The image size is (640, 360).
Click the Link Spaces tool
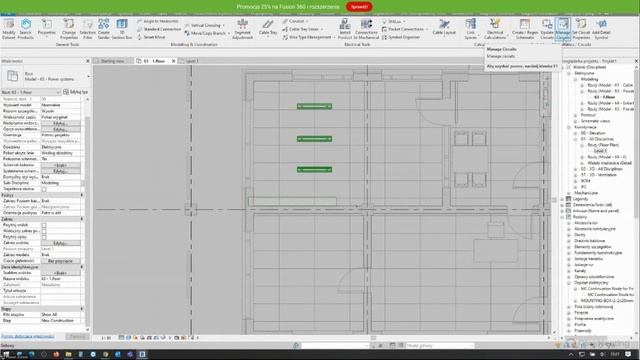point(471,29)
